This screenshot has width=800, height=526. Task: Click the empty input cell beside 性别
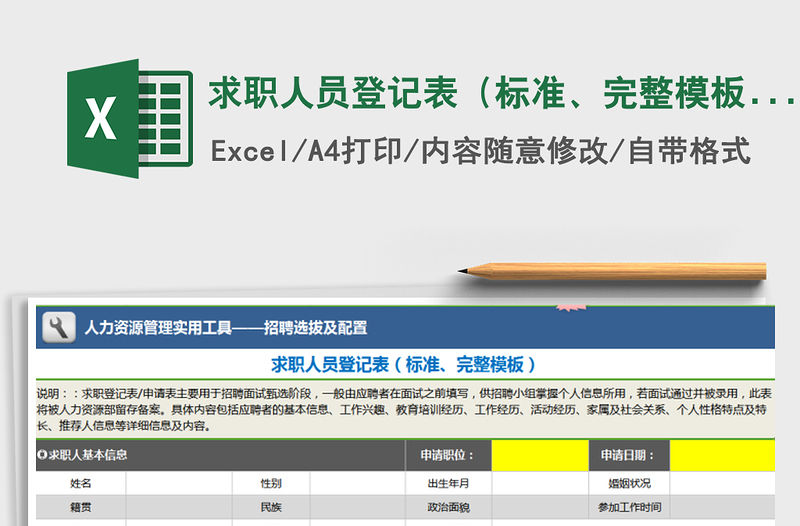pyautogui.click(x=357, y=483)
